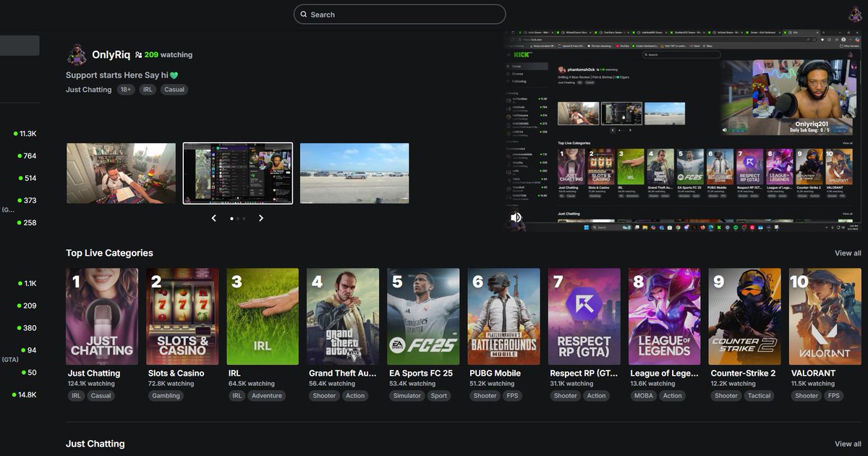Open the Grand Theft Auto V category card
Image resolution: width=868 pixels, height=456 pixels.
343,316
